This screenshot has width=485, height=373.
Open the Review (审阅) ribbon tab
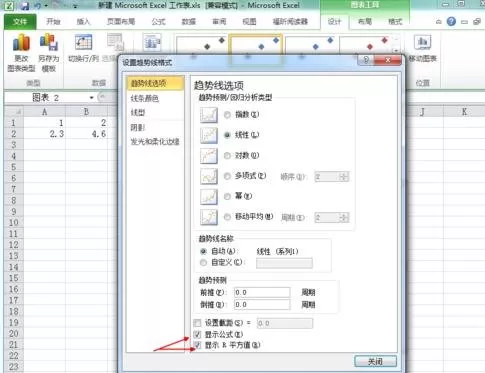pyautogui.click(x=219, y=22)
